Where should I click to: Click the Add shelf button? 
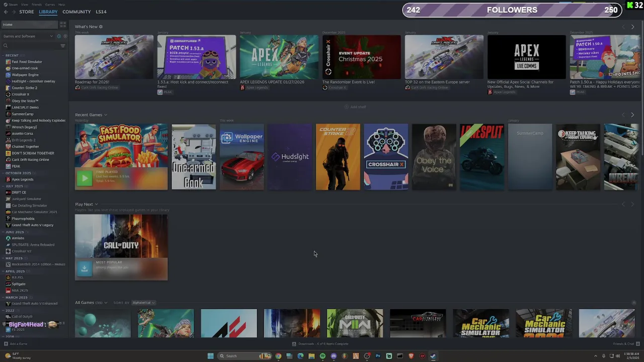[x=355, y=107]
